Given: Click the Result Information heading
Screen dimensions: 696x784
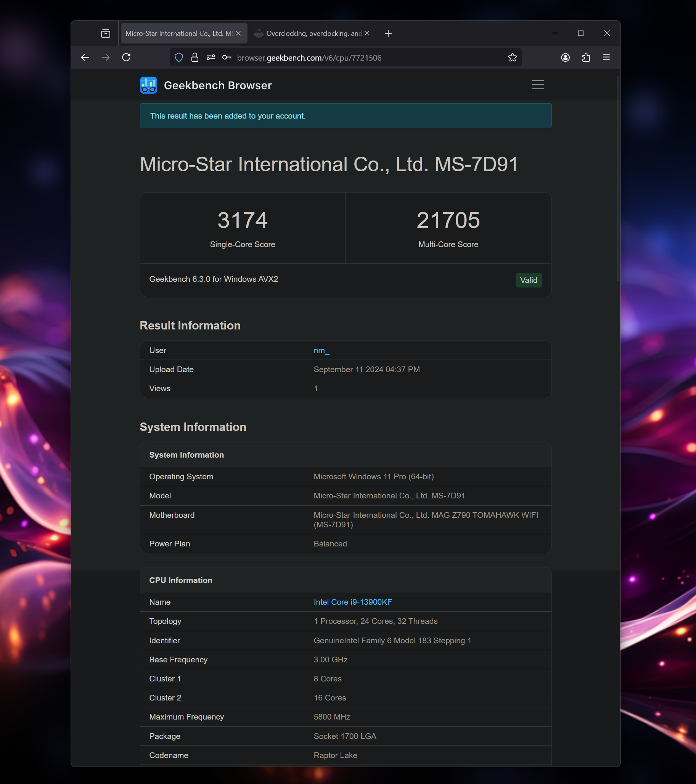Looking at the screenshot, I should [x=190, y=326].
